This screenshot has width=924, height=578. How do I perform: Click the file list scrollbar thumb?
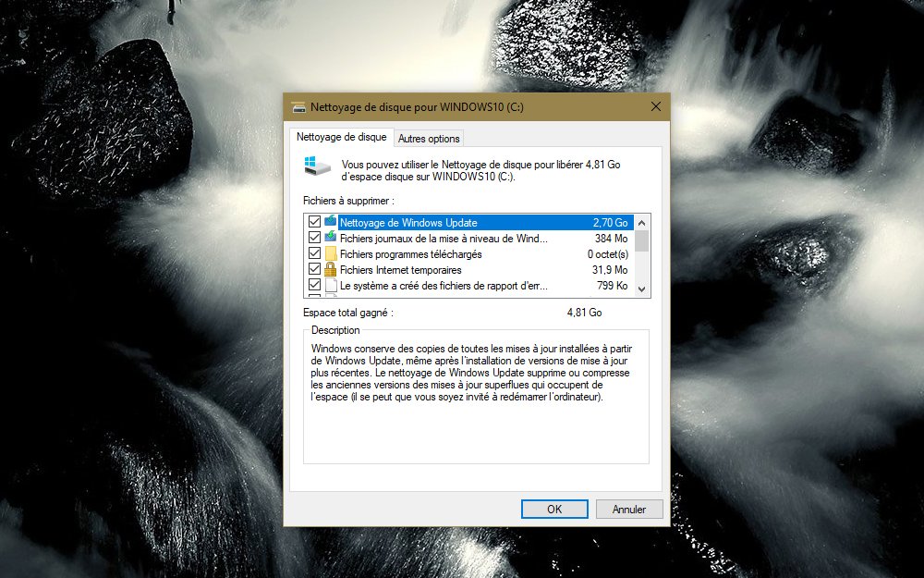[642, 240]
